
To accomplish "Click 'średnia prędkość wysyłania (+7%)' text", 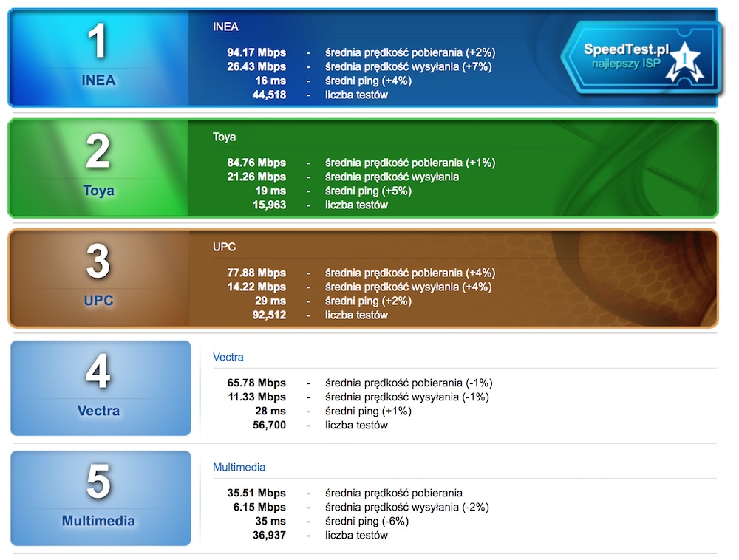I will click(x=408, y=66).
